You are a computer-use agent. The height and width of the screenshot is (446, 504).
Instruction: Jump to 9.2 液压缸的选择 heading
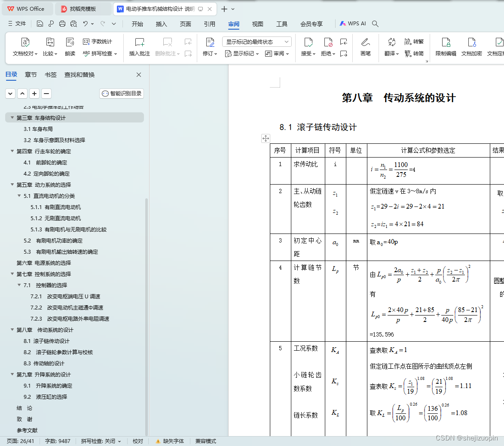pyautogui.click(x=45, y=397)
